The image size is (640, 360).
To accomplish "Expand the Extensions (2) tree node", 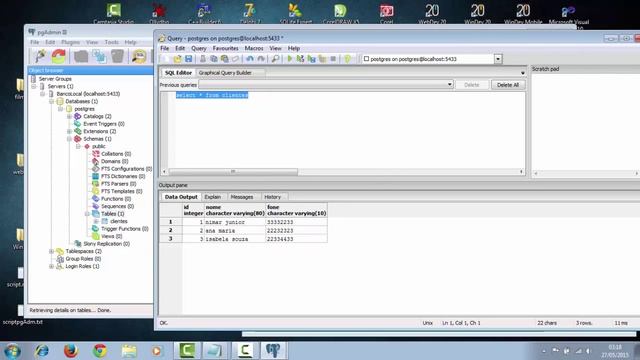I will pyautogui.click(x=69, y=131).
